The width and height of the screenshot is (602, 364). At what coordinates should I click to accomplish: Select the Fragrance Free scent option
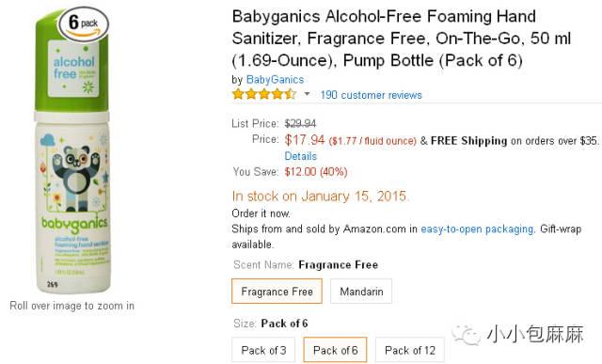[277, 291]
